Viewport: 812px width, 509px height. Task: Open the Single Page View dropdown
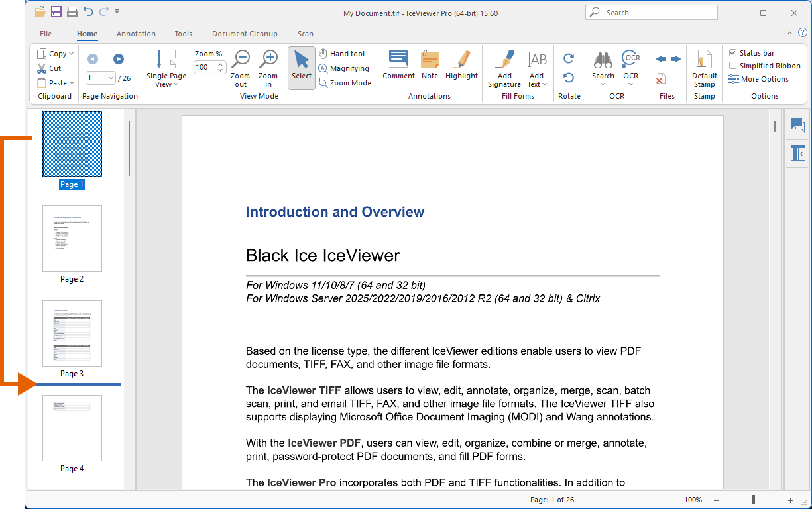[x=166, y=69]
